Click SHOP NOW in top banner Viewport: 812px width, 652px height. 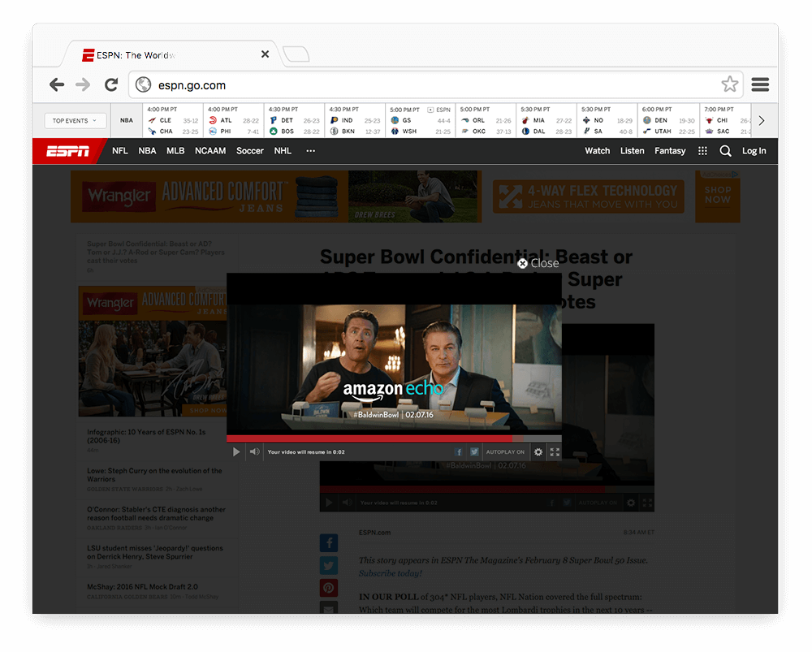tap(717, 195)
